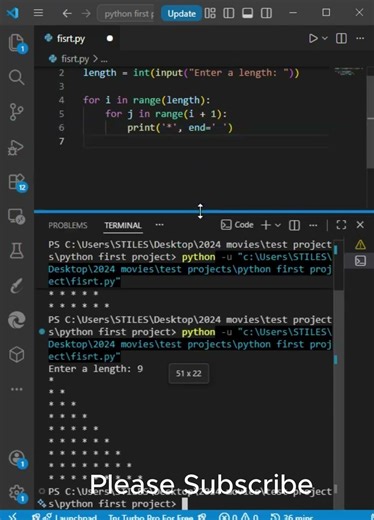Open the hamburger application menu

tap(38, 13)
